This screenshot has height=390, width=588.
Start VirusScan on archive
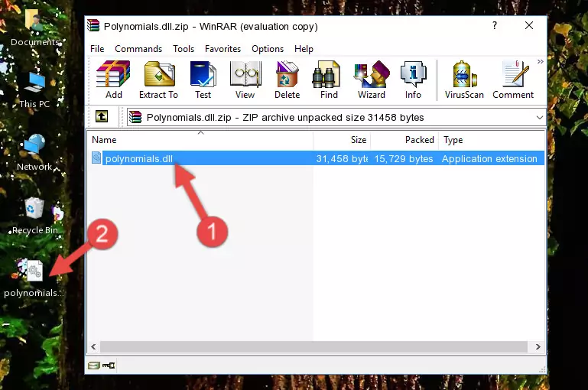(464, 80)
